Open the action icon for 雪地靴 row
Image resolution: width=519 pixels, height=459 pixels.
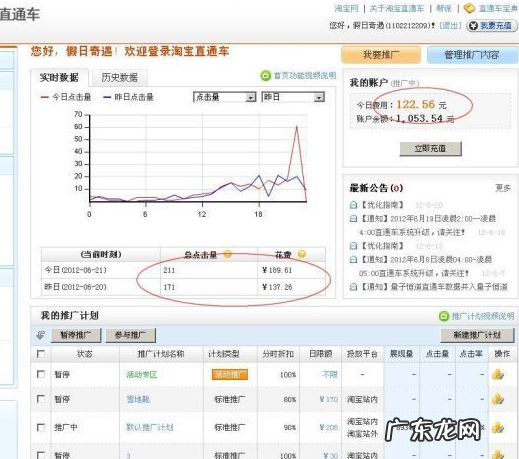(x=498, y=399)
